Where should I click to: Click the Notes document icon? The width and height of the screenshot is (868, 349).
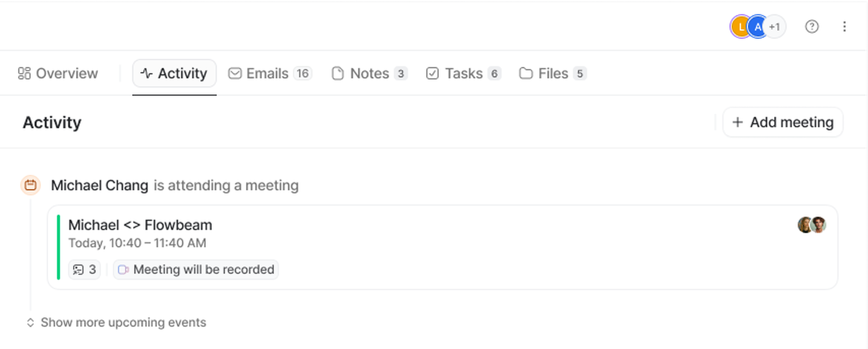[338, 73]
